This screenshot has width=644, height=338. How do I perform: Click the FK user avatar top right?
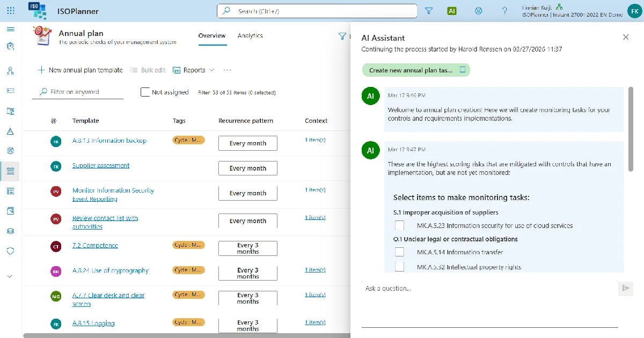(634, 11)
